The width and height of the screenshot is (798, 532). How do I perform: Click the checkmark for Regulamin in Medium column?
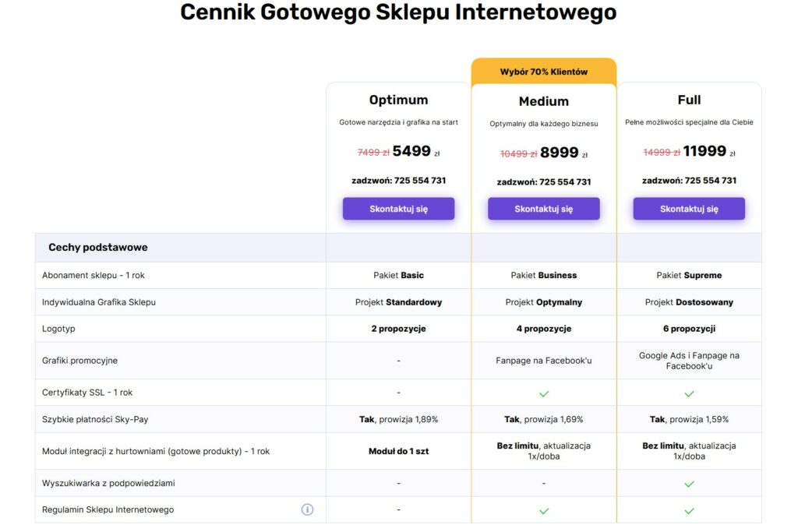543,511
